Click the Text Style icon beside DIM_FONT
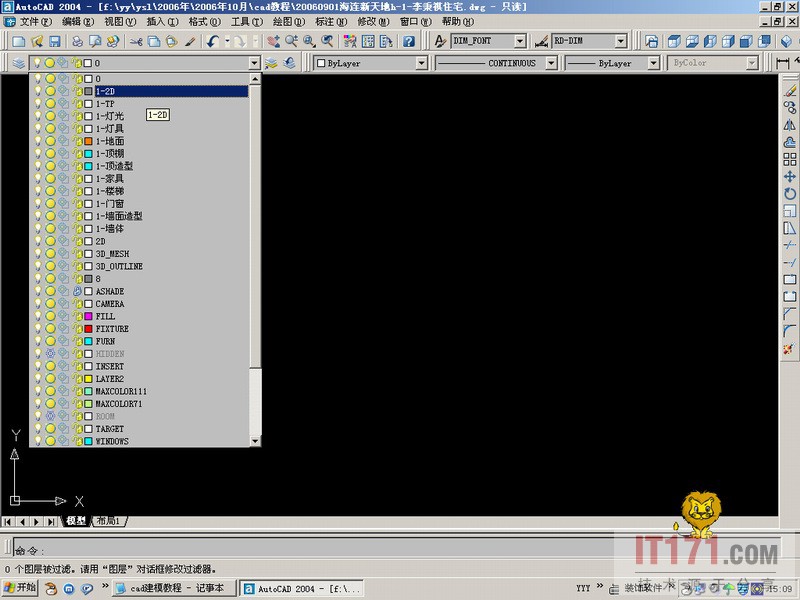 [441, 41]
